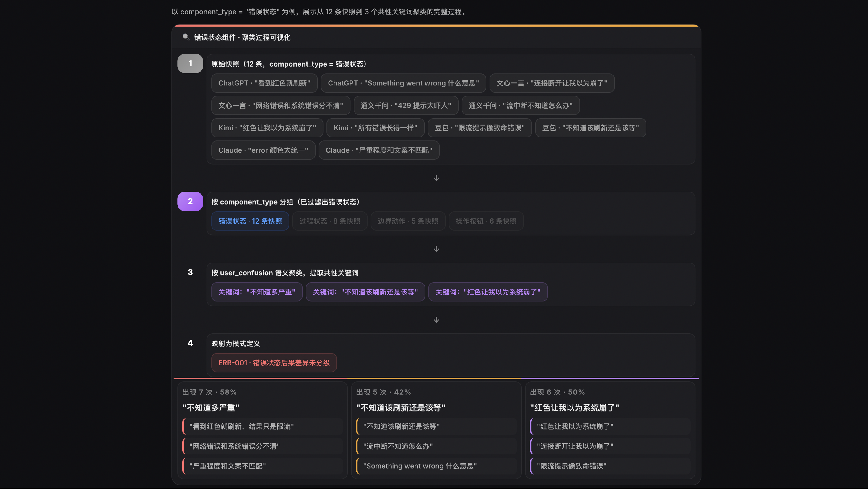Open the ERR-001 · 错误状态后果差异未分级 pattern tag
Viewport: 868px width, 489px height.
274,362
